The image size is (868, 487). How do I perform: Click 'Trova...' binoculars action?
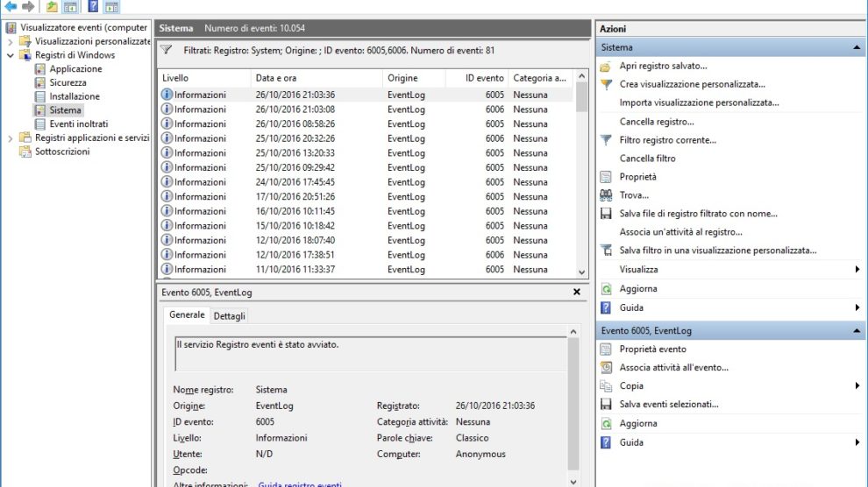tap(634, 195)
